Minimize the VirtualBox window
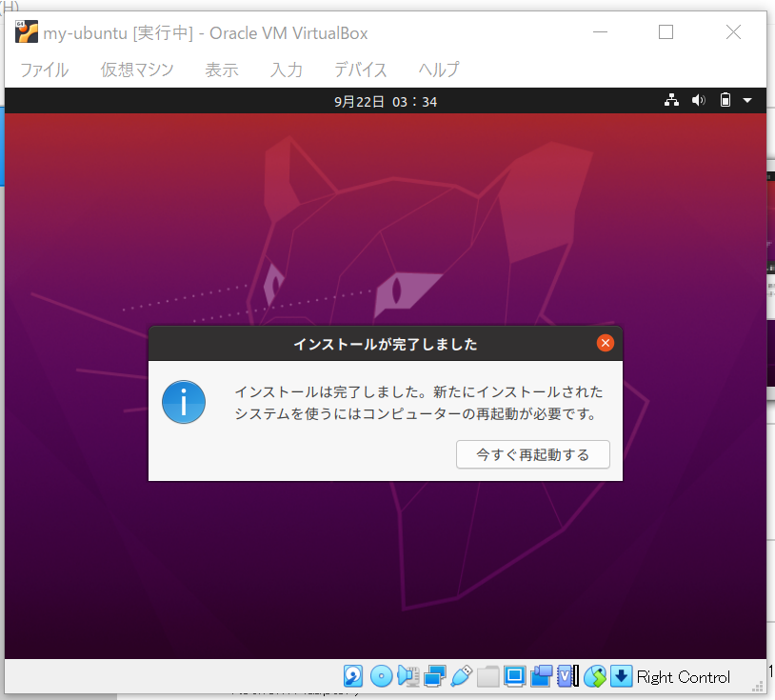This screenshot has height=700, width=775. (x=600, y=32)
